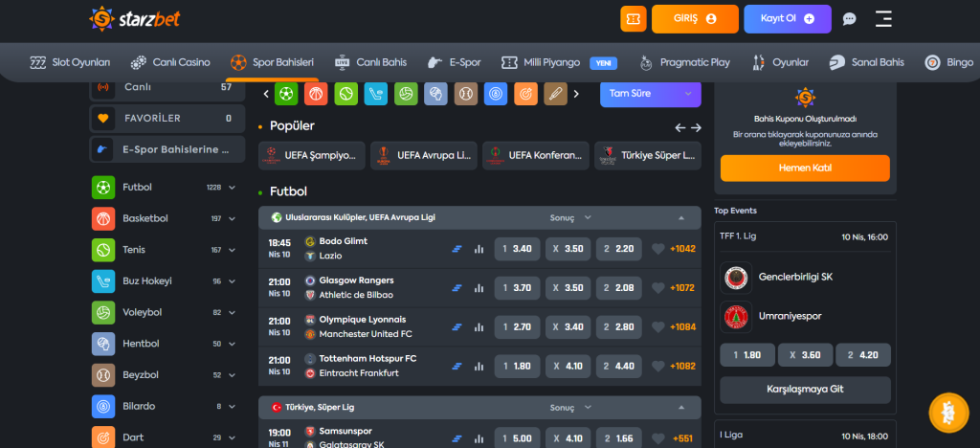The image size is (980, 448).
Task: Select the tennis icon in sports carousel
Action: [345, 94]
